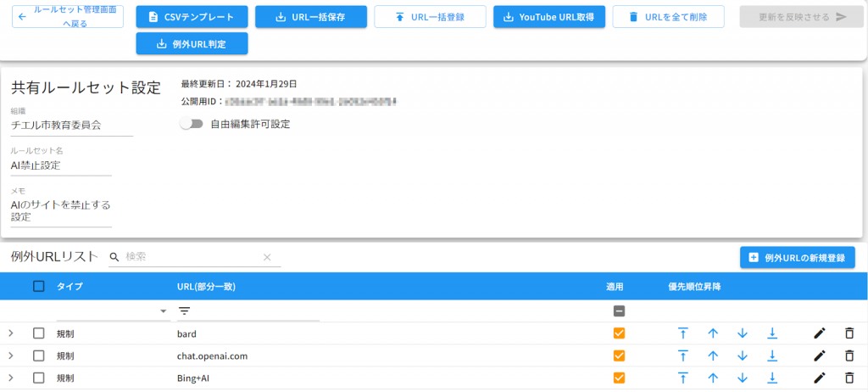Image resolution: width=868 pixels, height=392 pixels.
Task: Toggle the 自由編集許可設定 switch
Action: [x=192, y=124]
